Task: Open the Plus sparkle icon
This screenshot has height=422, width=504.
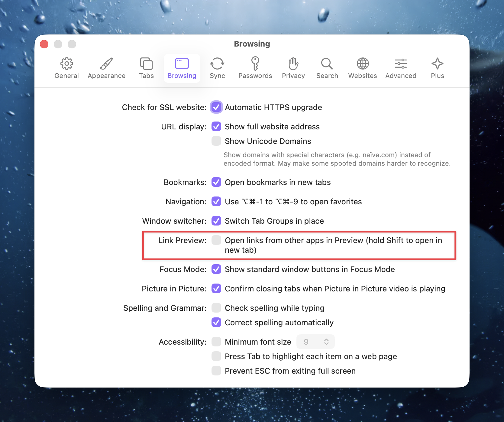Action: 437,64
